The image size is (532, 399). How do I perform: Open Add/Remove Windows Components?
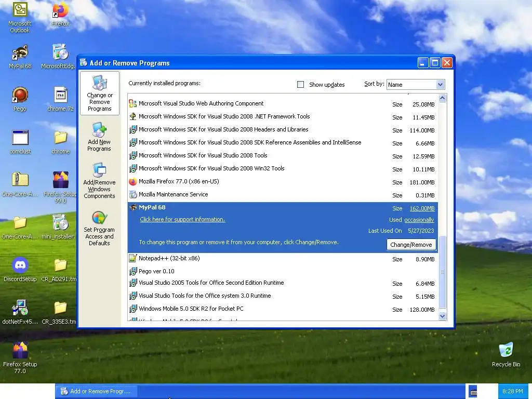99,180
